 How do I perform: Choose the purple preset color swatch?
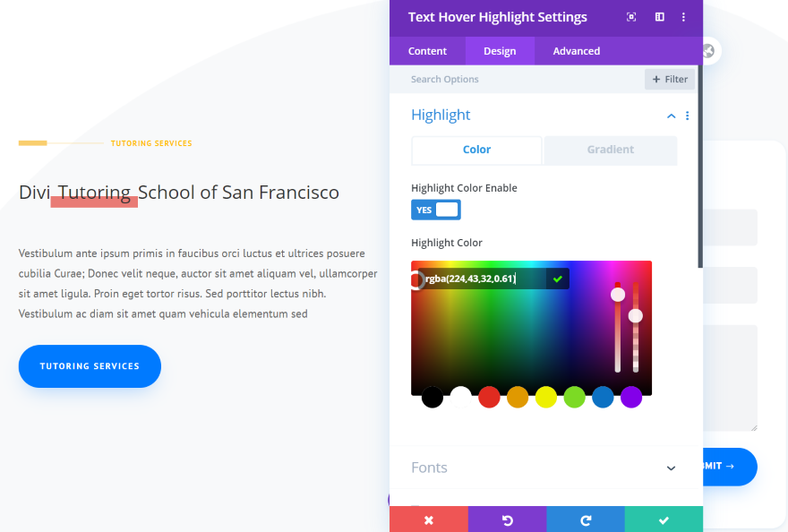tap(631, 398)
